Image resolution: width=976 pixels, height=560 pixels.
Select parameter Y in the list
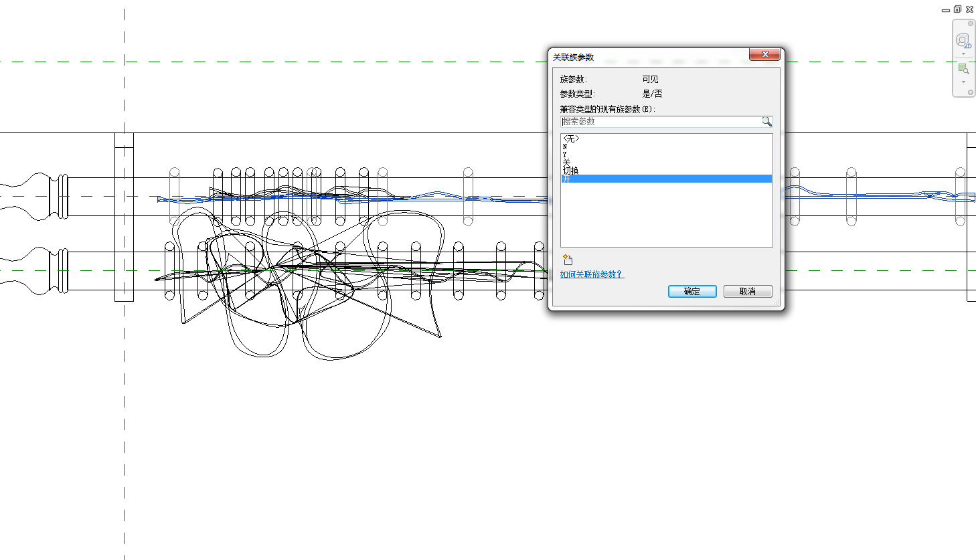tap(666, 155)
